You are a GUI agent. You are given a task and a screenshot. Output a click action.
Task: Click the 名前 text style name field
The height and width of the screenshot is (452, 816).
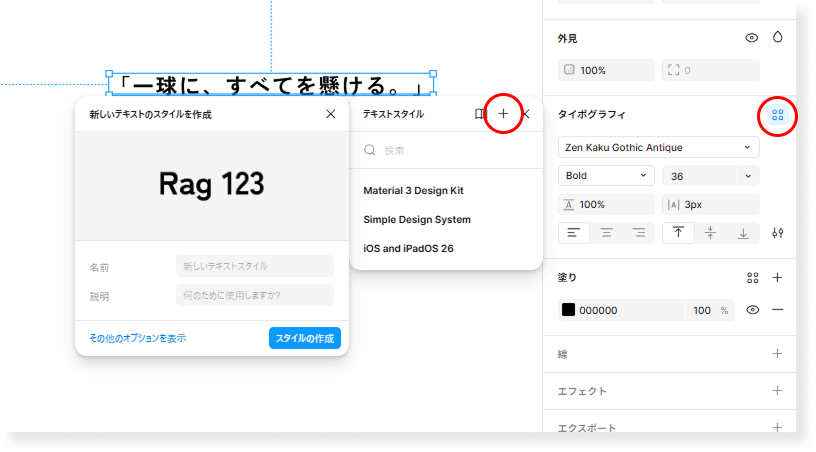click(x=254, y=266)
